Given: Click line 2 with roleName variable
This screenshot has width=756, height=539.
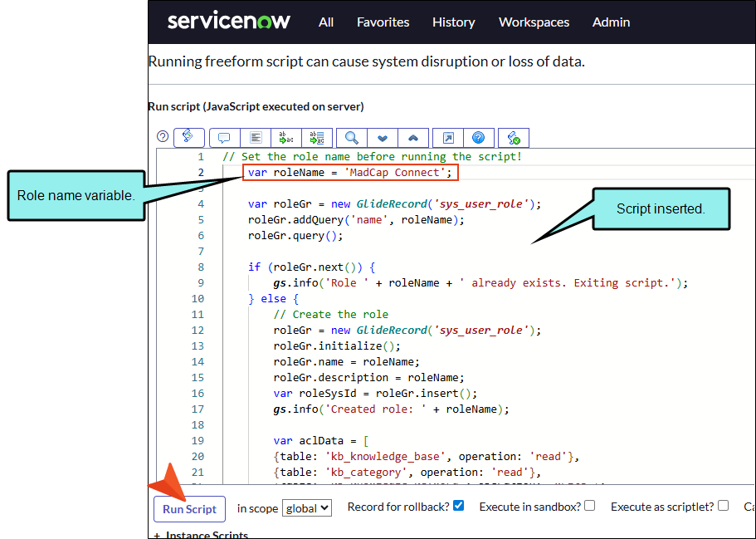Looking at the screenshot, I should (350, 172).
